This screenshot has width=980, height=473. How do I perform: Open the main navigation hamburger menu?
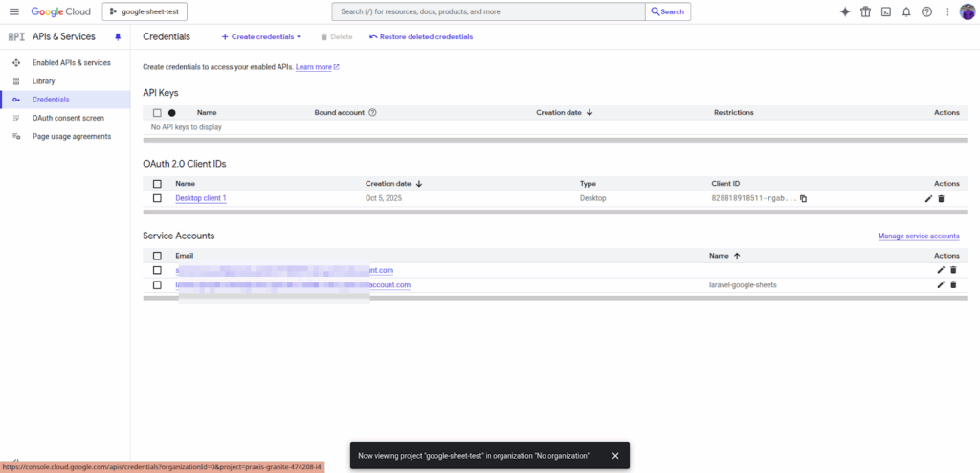coord(14,11)
